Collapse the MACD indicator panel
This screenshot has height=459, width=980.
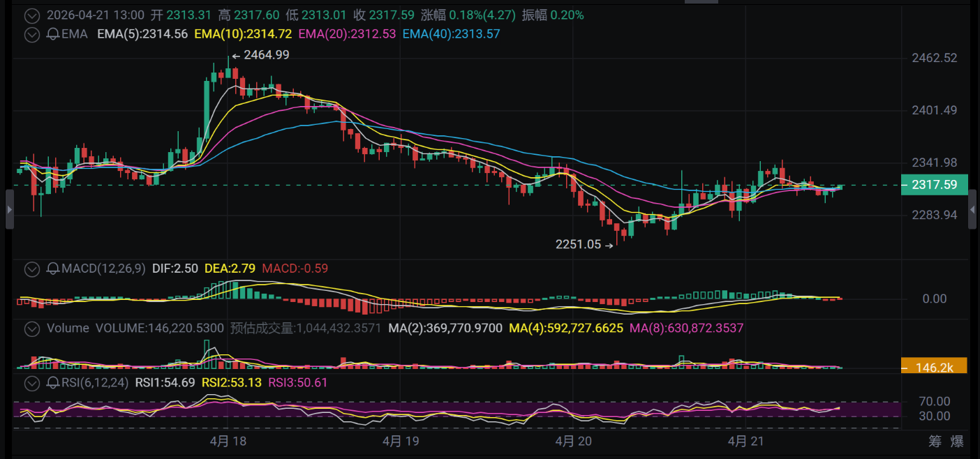click(31, 269)
